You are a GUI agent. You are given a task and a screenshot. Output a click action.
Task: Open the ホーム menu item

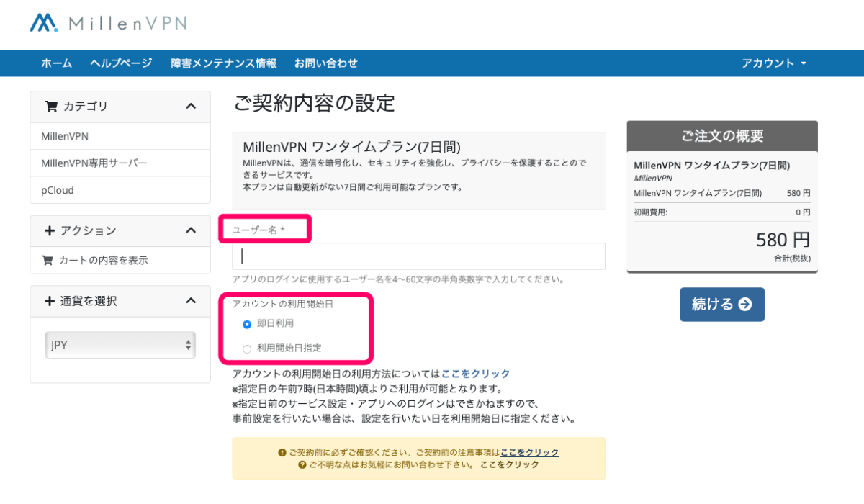pos(56,63)
